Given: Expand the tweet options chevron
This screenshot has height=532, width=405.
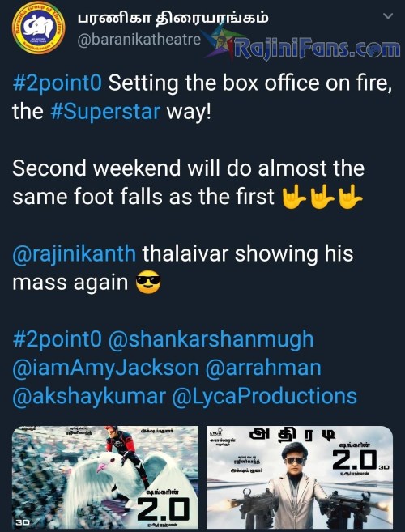Looking at the screenshot, I should [x=388, y=16].
